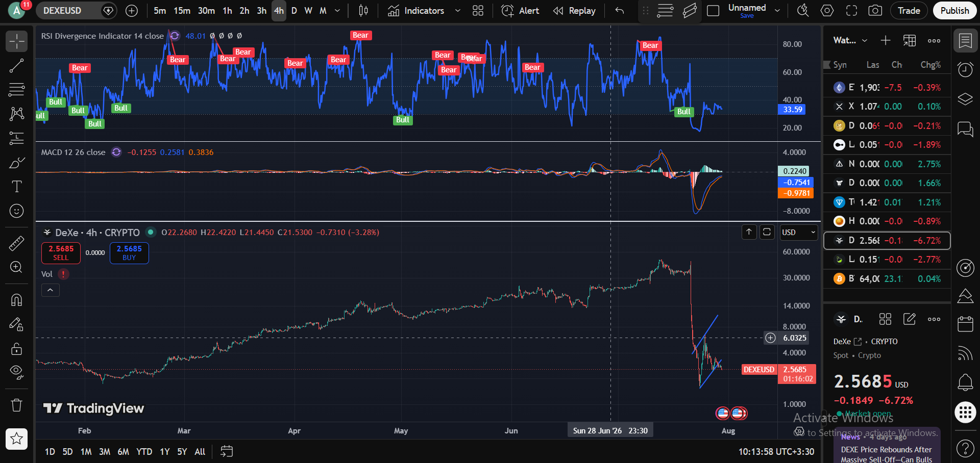
Task: Click the 2.5685 BUY button
Action: coord(129,253)
